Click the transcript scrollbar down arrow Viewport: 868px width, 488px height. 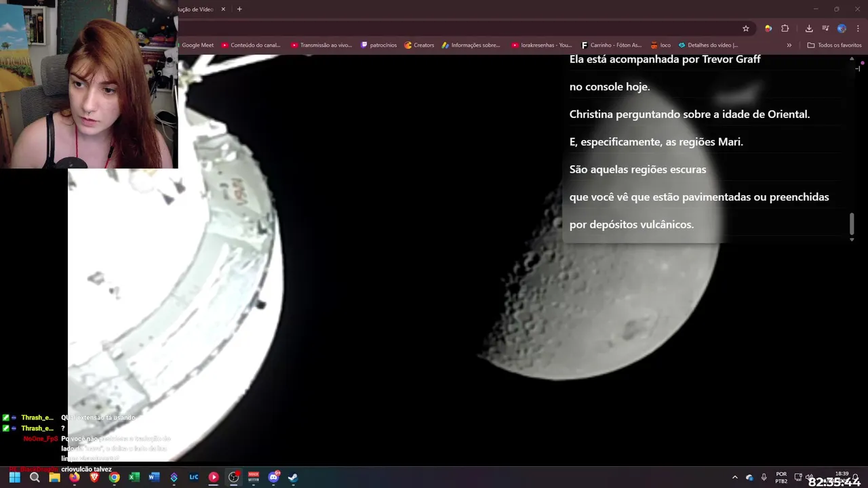pyautogui.click(x=852, y=239)
